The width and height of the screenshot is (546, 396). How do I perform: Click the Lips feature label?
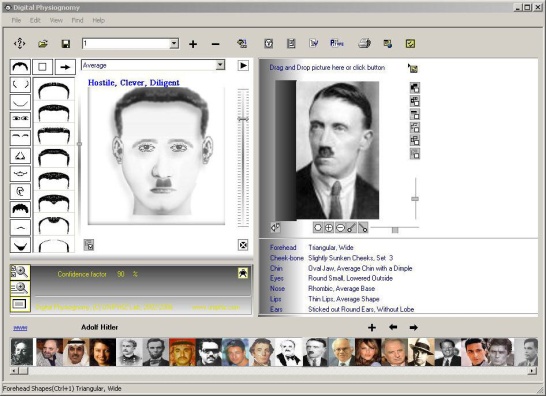pyautogui.click(x=275, y=299)
